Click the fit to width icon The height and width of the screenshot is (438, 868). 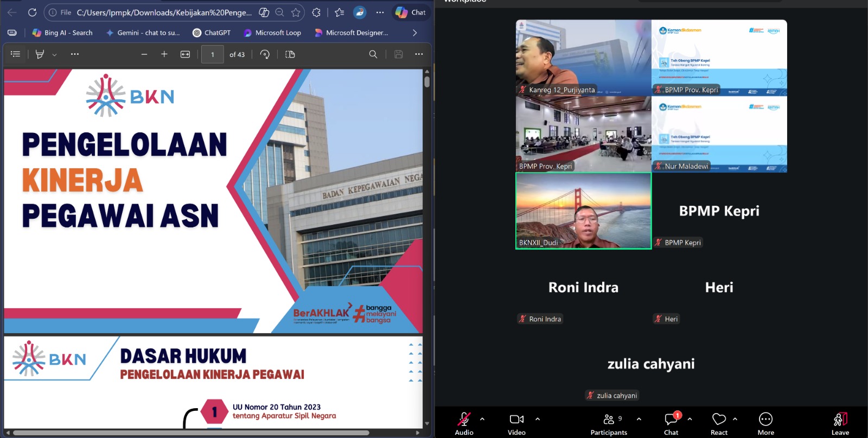click(x=185, y=54)
